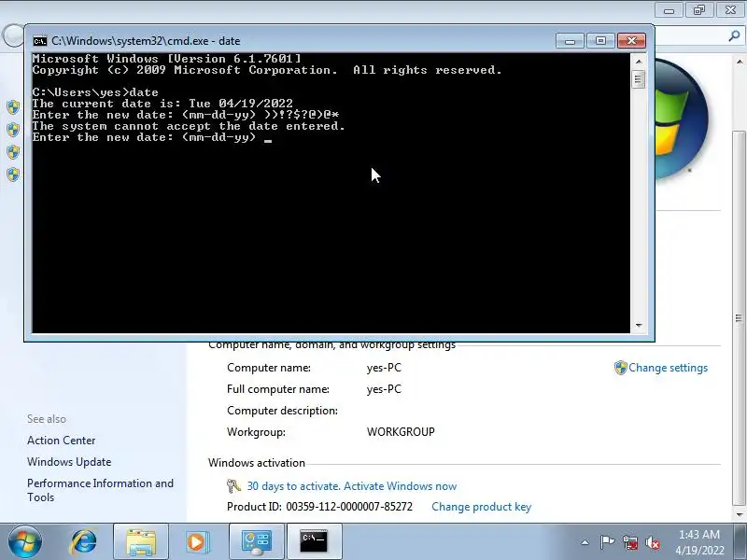Click the current date line Tue 04/19/2022
The height and width of the screenshot is (560, 747).
point(162,104)
